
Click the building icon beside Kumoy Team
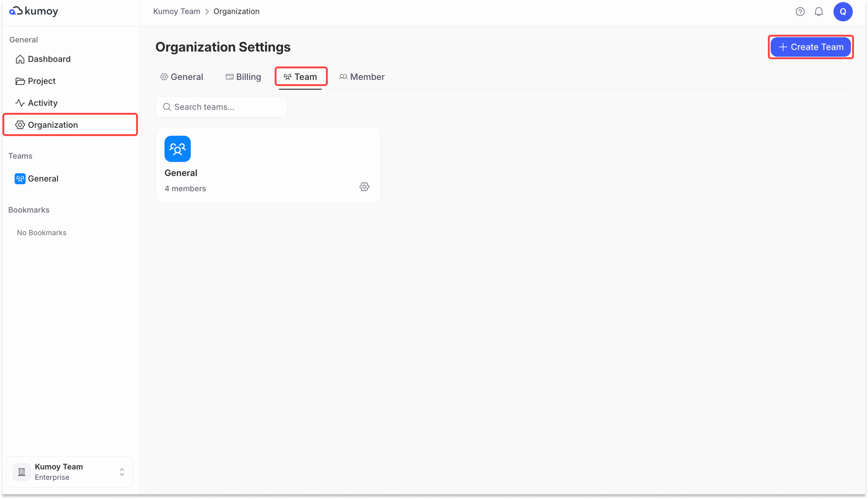22,472
